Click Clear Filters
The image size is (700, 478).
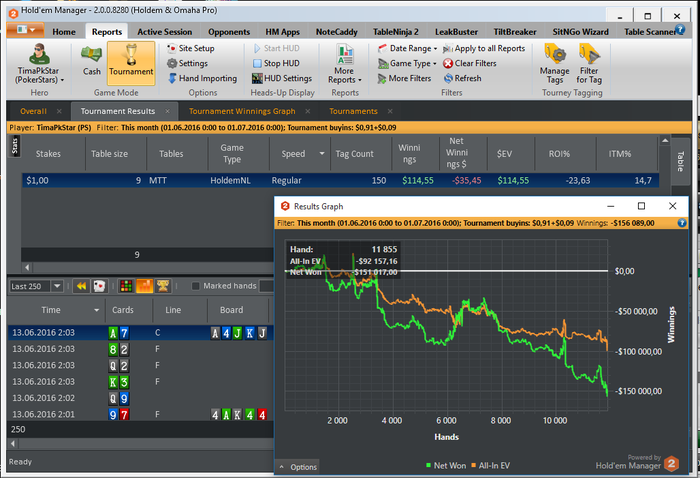470,63
